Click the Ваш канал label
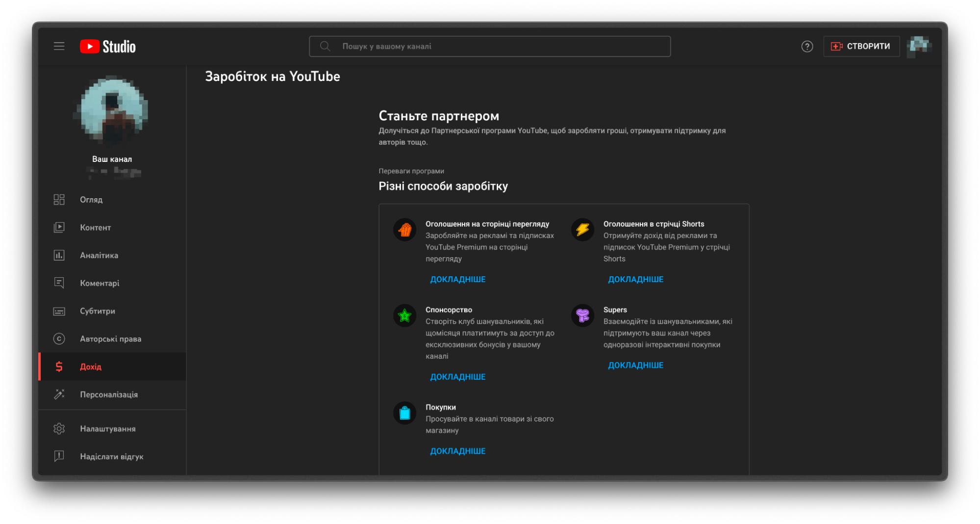This screenshot has width=980, height=524. coord(112,159)
